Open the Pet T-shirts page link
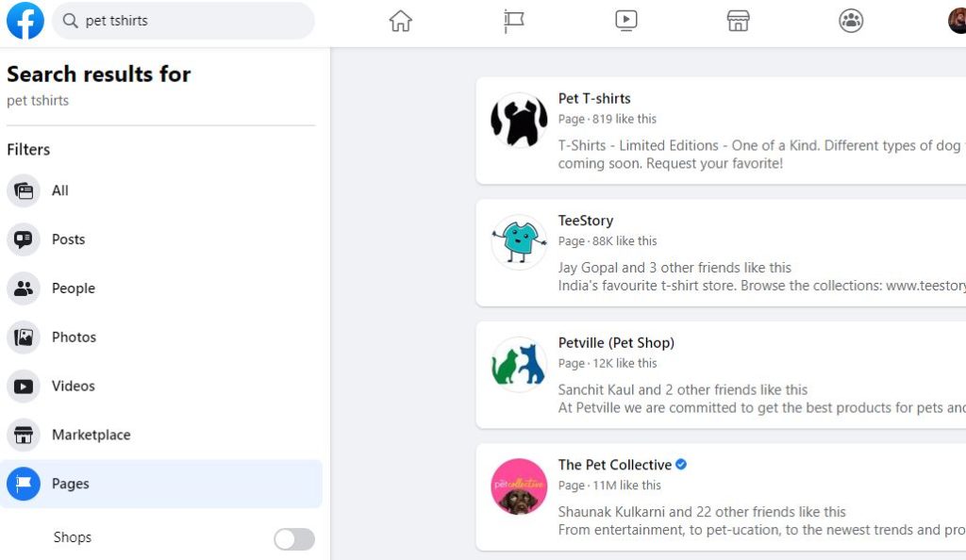Viewport: 966px width, 560px height. 594,98
